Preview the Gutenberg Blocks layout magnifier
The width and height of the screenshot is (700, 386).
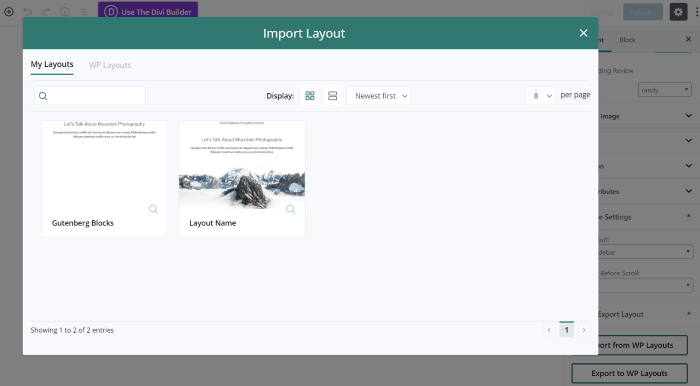tap(153, 209)
